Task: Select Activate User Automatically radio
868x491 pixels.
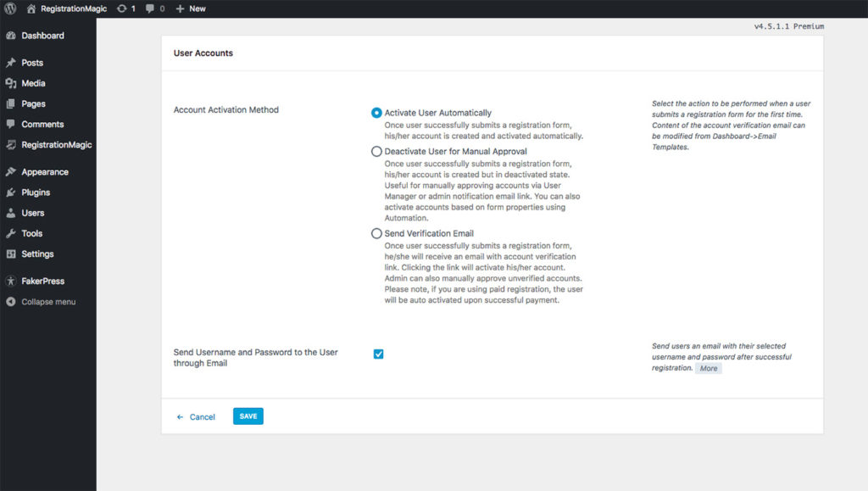Action: click(x=376, y=113)
